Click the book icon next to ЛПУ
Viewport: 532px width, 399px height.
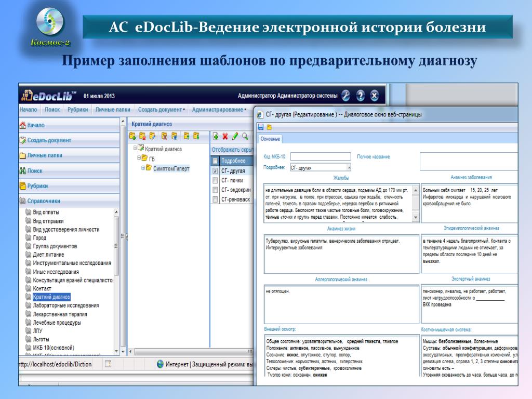(x=29, y=330)
